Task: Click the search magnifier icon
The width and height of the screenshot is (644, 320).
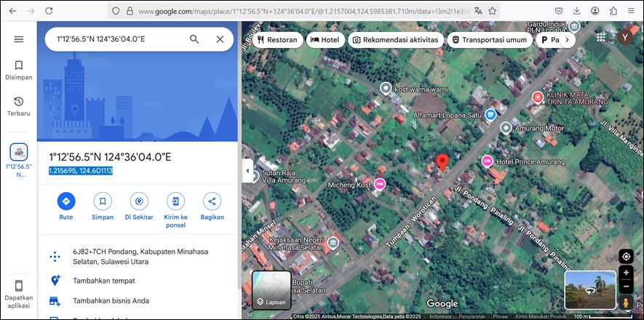Action: point(194,39)
